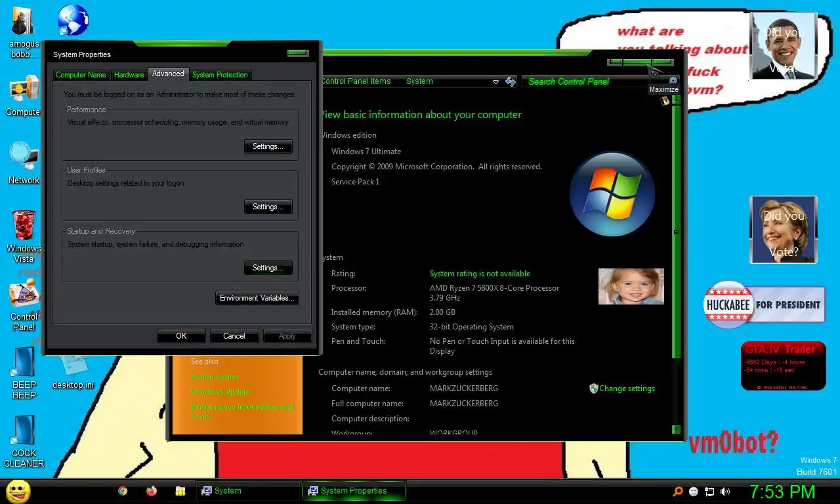Screen dimensions: 840x504
Task: Click the GTA:IV Trailer countdown gadget
Action: tap(783, 366)
